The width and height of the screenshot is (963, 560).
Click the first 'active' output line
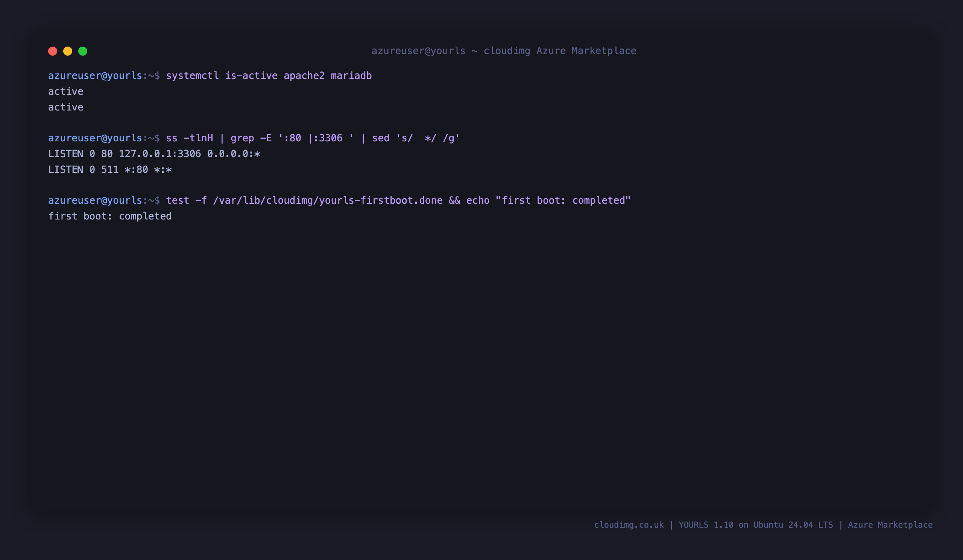[66, 91]
